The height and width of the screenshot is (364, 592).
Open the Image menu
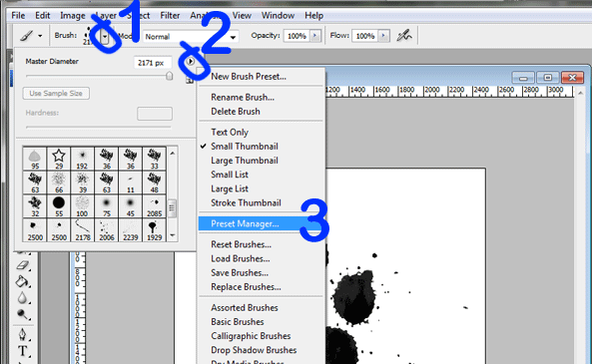pyautogui.click(x=73, y=16)
